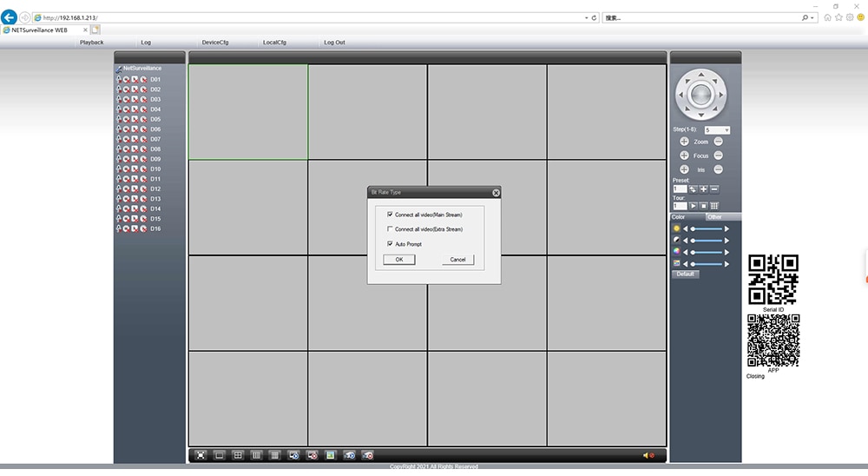This screenshot has width=868, height=476.
Task: Pan PTZ camera left with left arrow
Action: 681,95
